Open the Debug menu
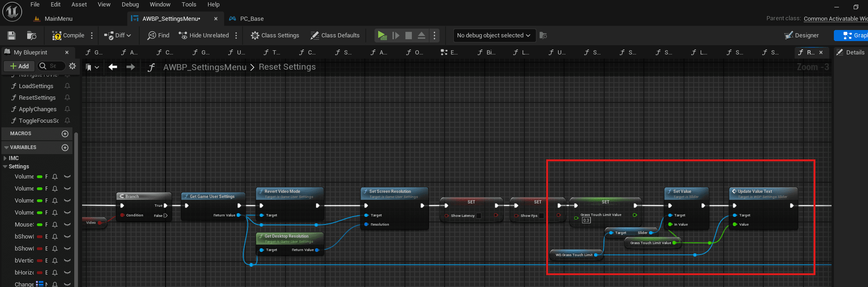 (130, 5)
